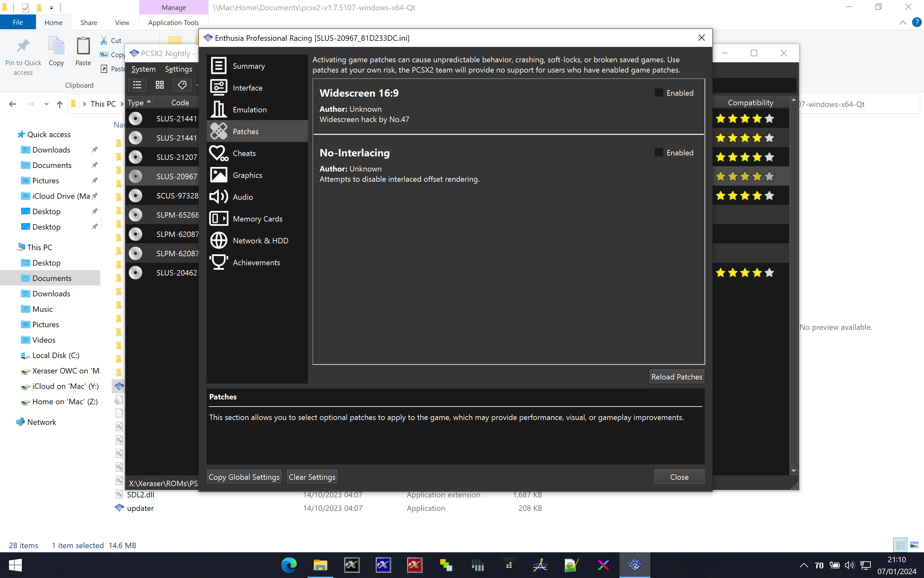Select the Patches bandage icon
The height and width of the screenshot is (578, 924).
coord(219,131)
